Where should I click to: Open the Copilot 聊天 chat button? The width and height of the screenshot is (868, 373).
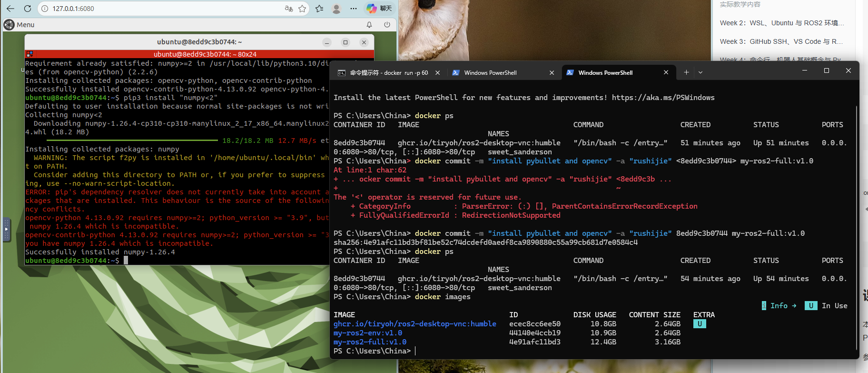[x=379, y=9]
